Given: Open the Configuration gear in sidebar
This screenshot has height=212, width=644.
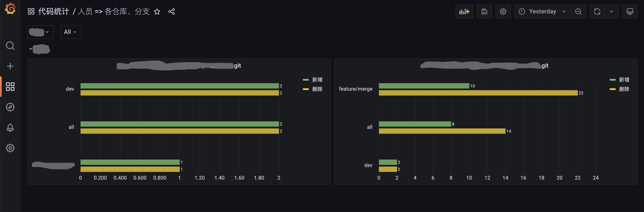Looking at the screenshot, I should pos(10,148).
